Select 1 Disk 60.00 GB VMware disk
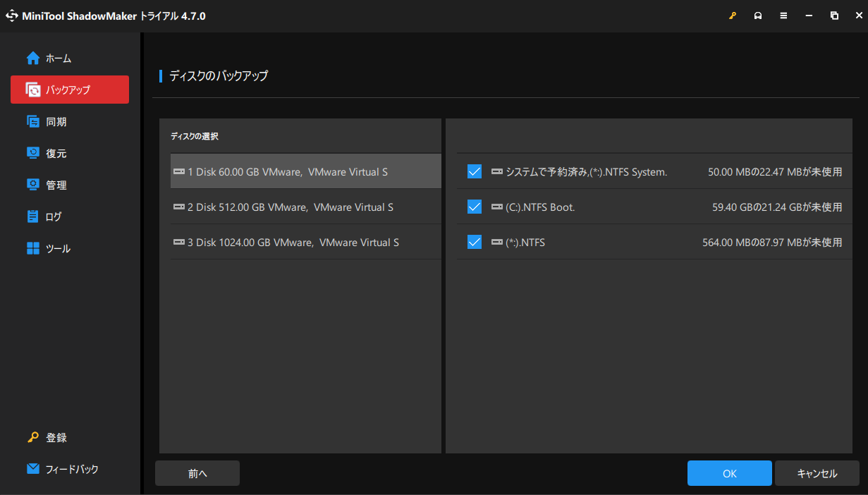 click(x=306, y=171)
